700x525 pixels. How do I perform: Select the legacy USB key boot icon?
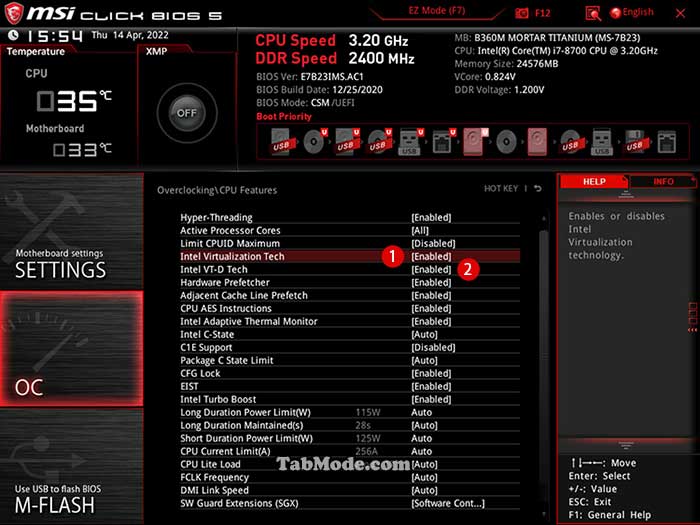pos(602,142)
